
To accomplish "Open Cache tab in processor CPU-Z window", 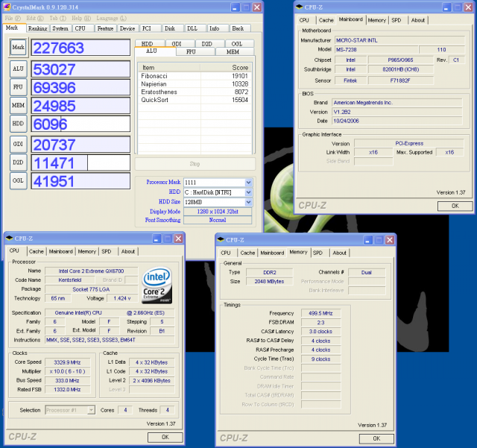I will tap(37, 251).
